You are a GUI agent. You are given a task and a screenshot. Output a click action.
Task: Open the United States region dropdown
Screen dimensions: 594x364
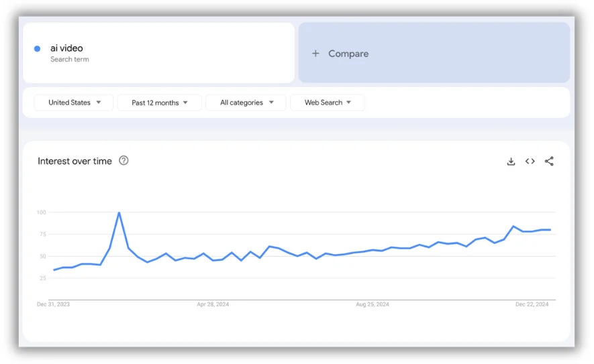pos(75,103)
